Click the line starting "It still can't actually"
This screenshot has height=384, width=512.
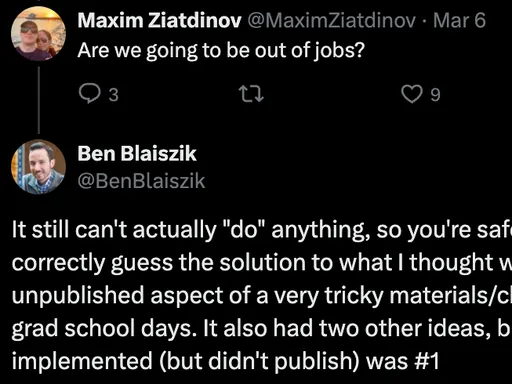(262, 230)
